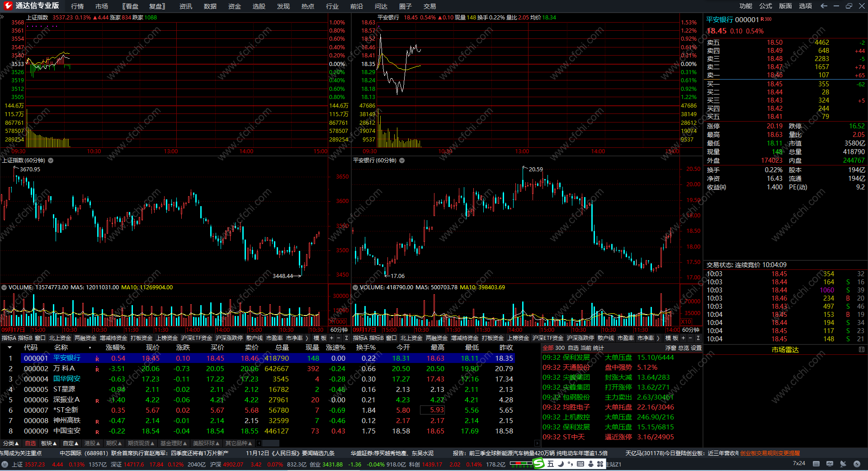Open the 市场雷达 list panel icon
The image size is (868, 471).
(x=861, y=349)
